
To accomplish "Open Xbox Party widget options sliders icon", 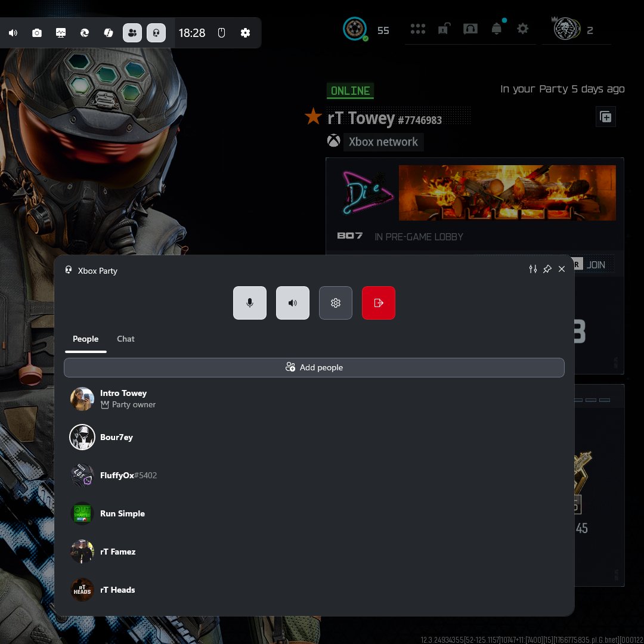I will click(533, 269).
